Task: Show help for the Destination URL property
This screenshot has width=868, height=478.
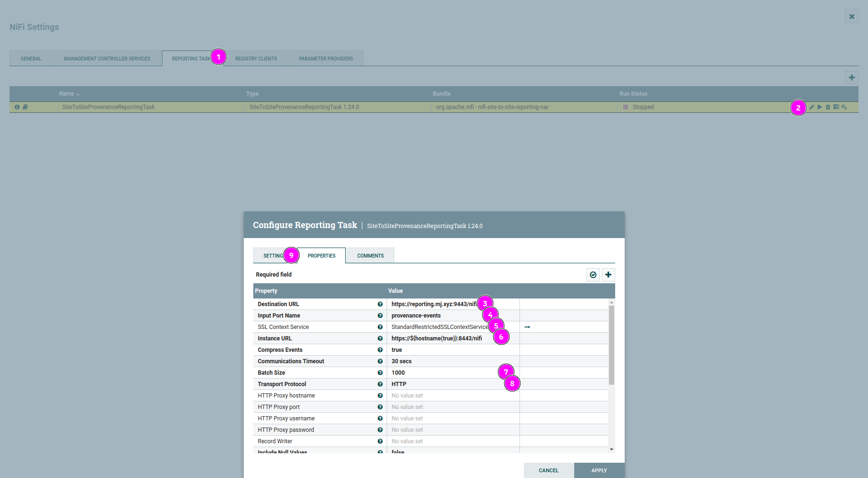Action: point(380,304)
